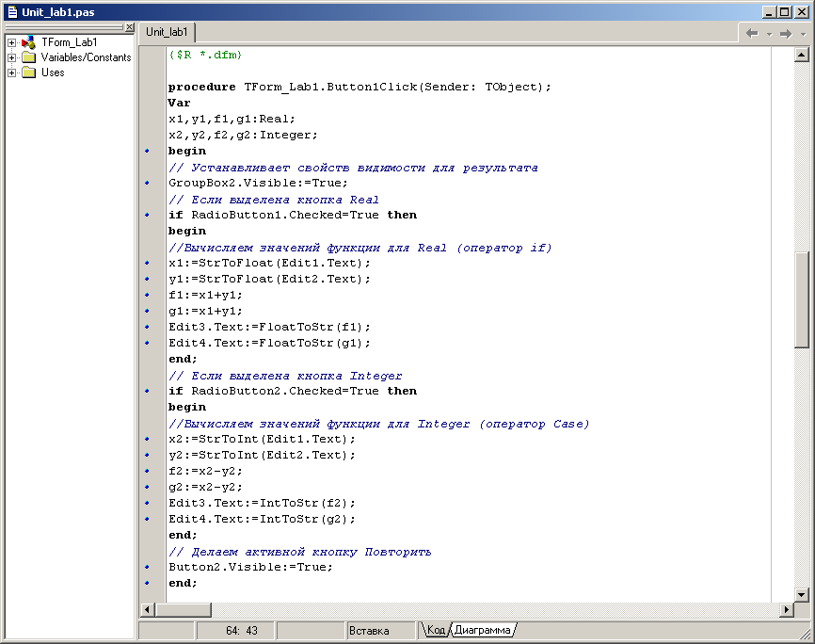Set breakpoint on RadioButton2.Checked line gutter dot
This screenshot has height=644, width=815.
tap(147, 391)
